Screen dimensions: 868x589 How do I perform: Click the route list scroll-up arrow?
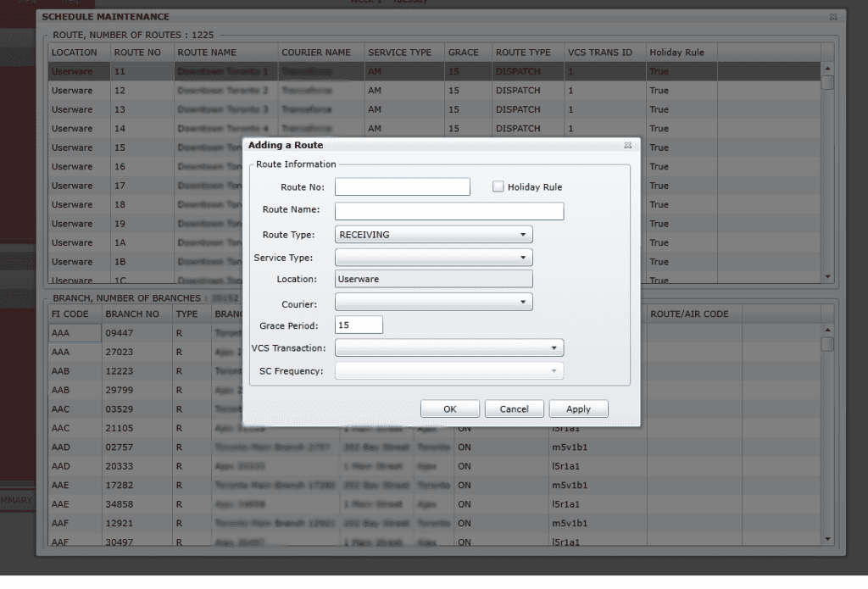click(826, 67)
